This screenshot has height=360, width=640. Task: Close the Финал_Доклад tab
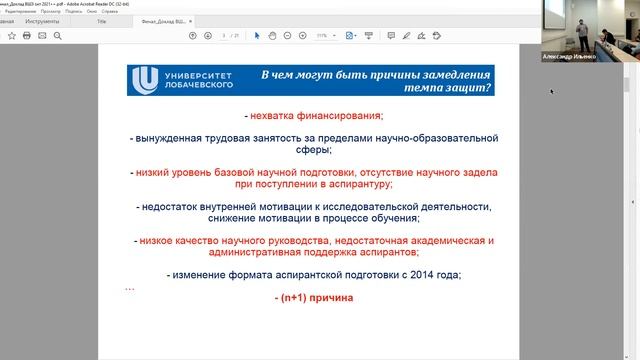(190, 21)
